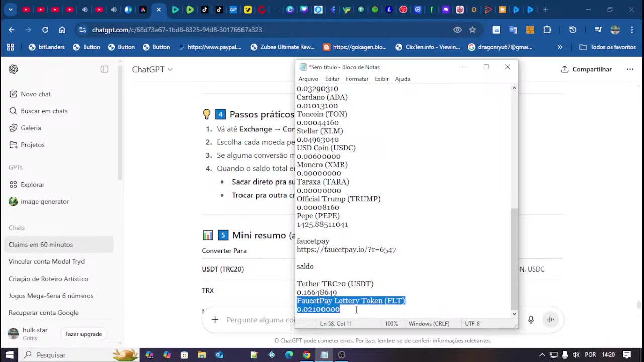Click the 'Pepe (PEPE)' line in Notepad
This screenshot has width=644, height=362.
(318, 216)
